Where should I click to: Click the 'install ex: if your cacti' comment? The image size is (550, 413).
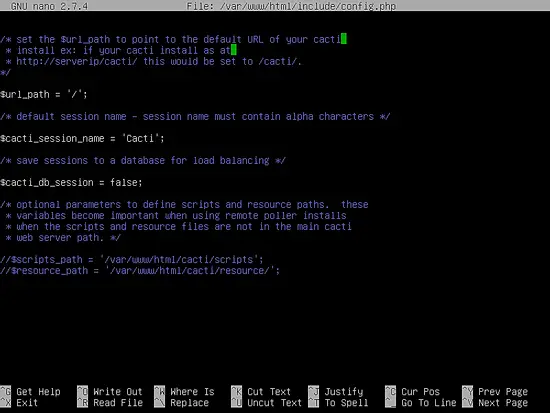[118, 50]
